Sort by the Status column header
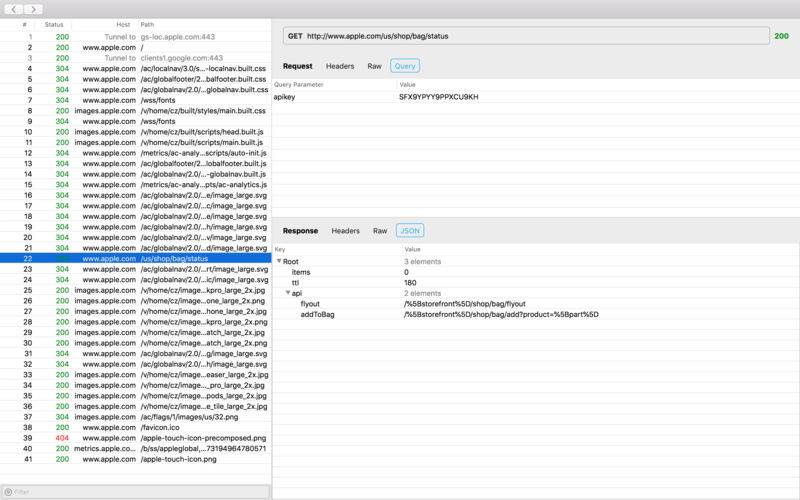Screen dimensions: 800x500 [54, 24]
